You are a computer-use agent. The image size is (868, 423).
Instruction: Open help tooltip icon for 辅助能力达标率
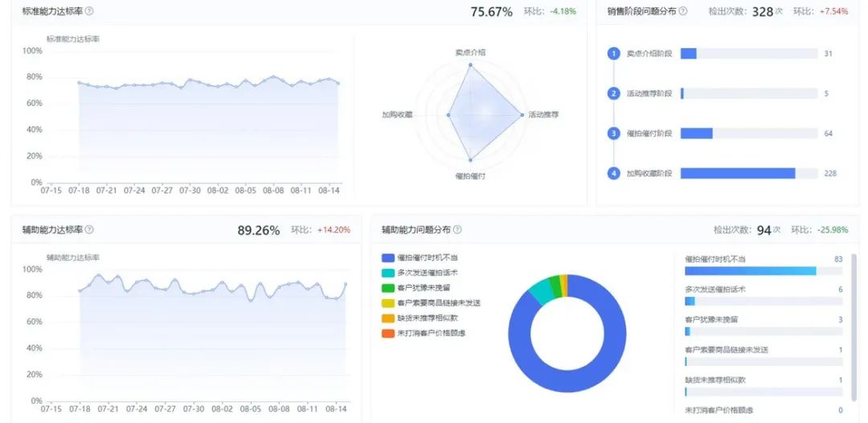[89, 230]
